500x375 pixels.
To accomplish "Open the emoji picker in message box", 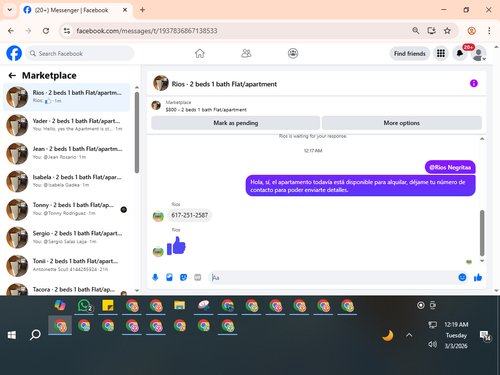I will (x=462, y=277).
